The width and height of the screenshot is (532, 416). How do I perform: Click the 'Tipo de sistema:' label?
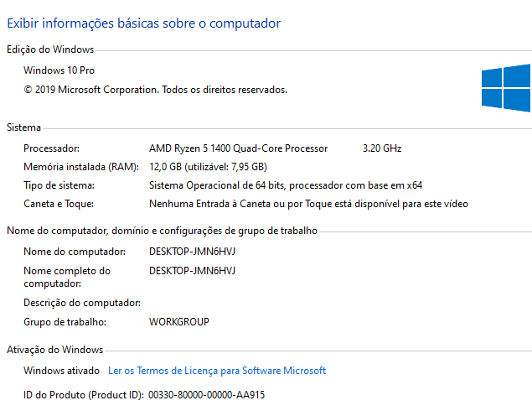point(59,185)
